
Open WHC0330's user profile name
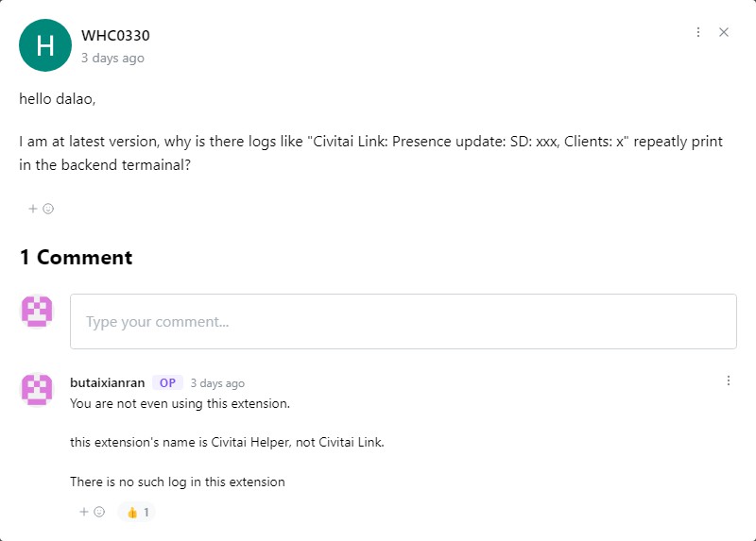[x=115, y=36]
